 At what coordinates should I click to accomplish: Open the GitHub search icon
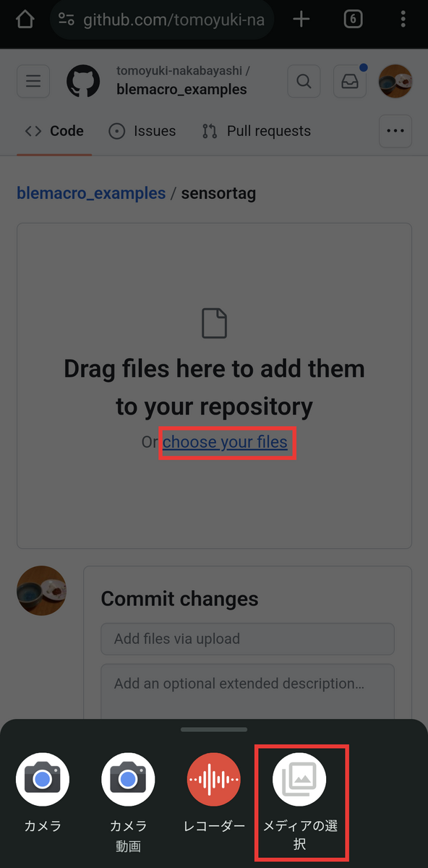pos(304,82)
